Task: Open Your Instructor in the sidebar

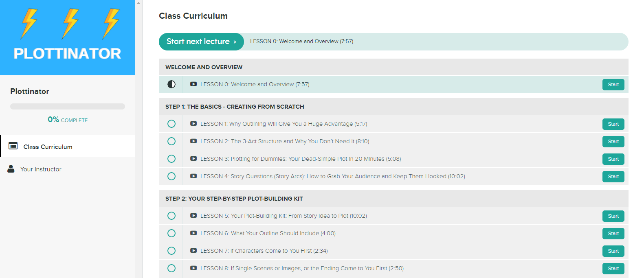Action: [68, 169]
